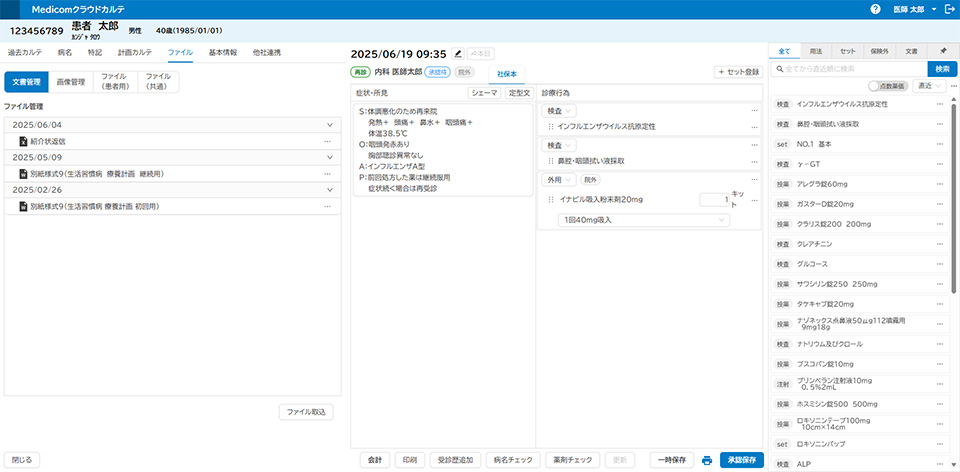Open the 1回40mg吸入 usage dropdown
The image size is (960, 472).
coord(645,219)
